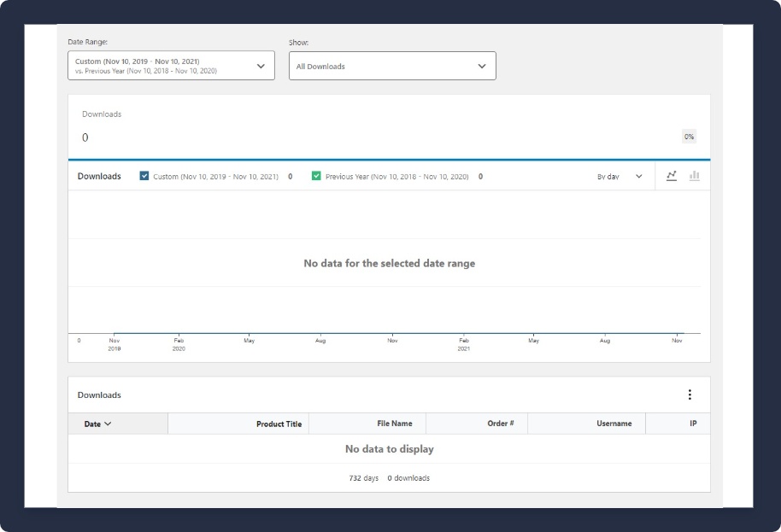Click the Date column sort arrow
The image size is (781, 532).
(x=108, y=424)
